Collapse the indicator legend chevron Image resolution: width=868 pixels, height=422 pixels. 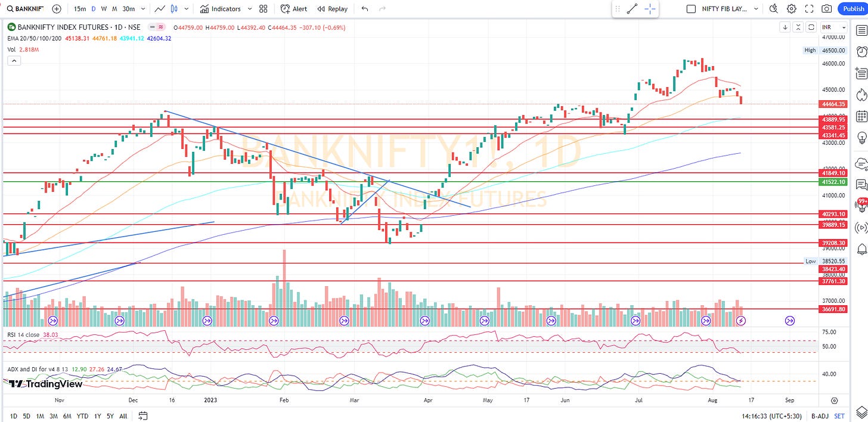click(x=14, y=60)
